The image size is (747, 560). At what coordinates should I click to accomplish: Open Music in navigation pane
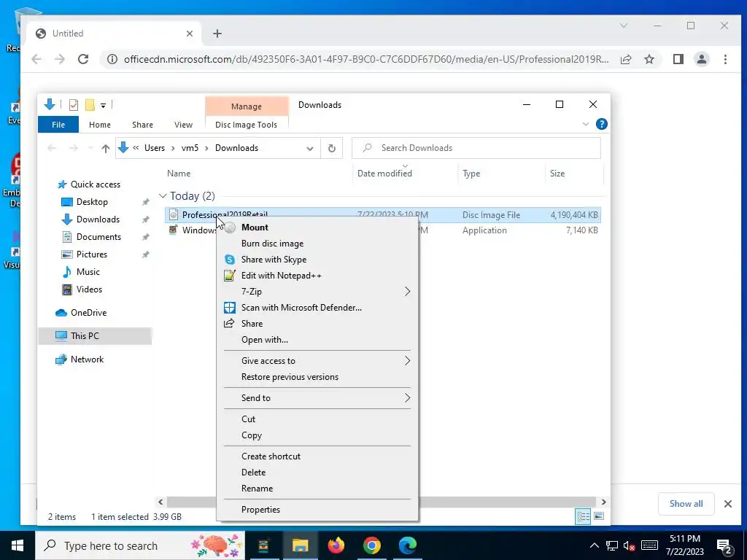coord(88,272)
